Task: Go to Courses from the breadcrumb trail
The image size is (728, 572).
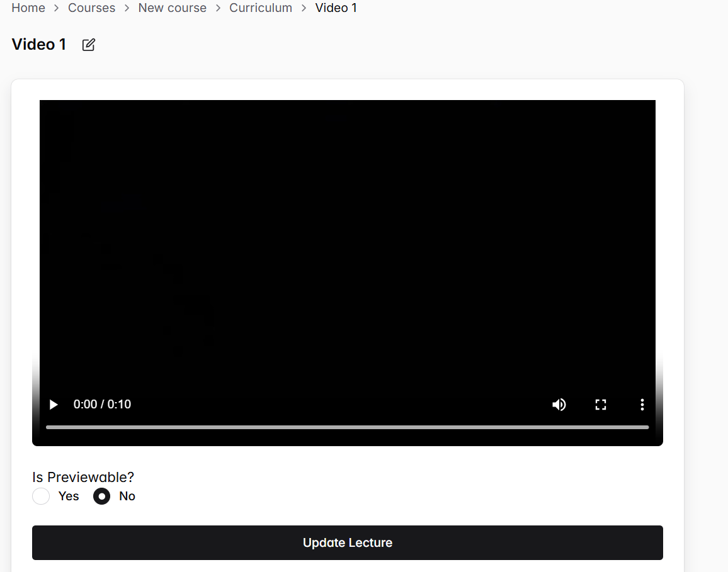Action: (x=92, y=8)
